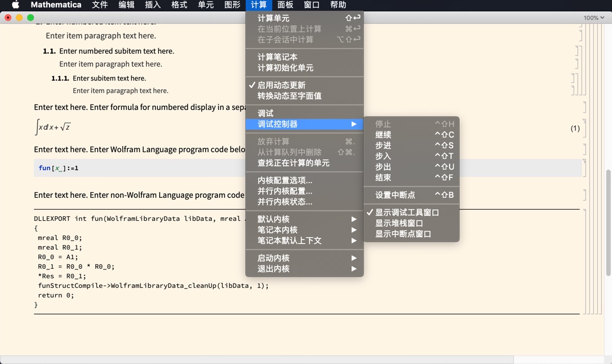Screen dimensions: 612x364
Task: Click the DLLEXPORT int fun code line
Action: 140,219
